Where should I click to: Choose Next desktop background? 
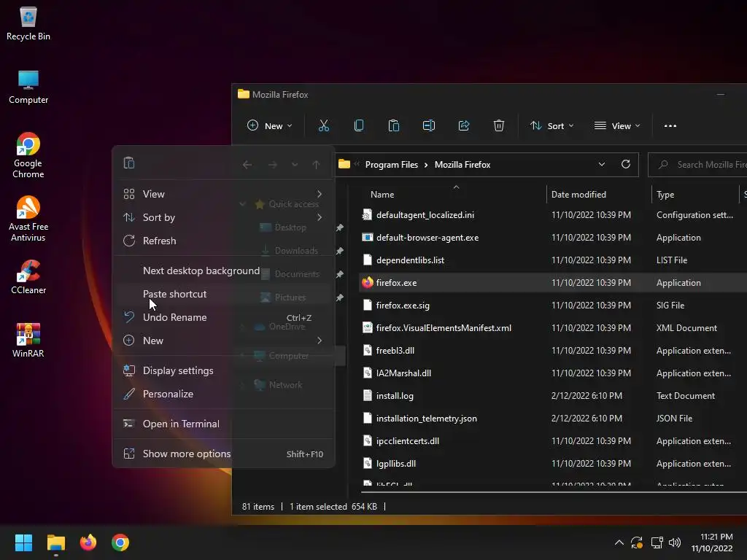(223, 271)
